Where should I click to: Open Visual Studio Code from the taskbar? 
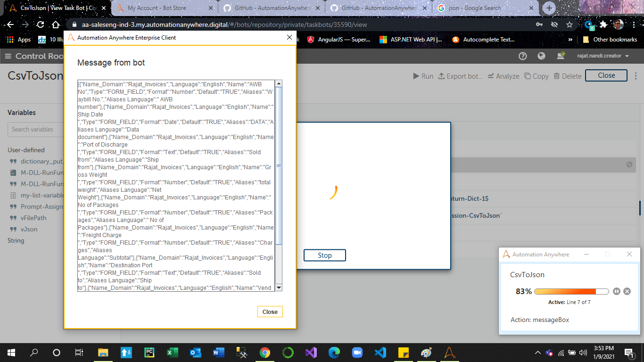380,353
